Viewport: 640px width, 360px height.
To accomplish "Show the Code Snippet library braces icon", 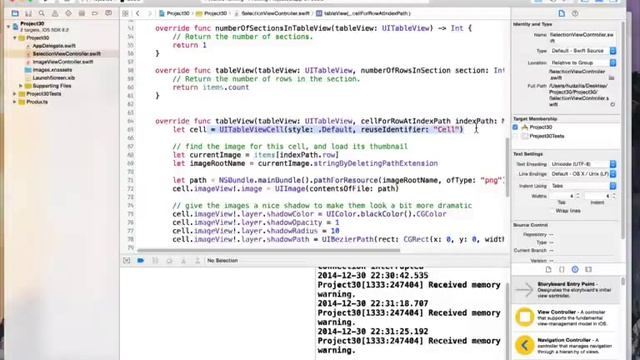I will pos(562,269).
